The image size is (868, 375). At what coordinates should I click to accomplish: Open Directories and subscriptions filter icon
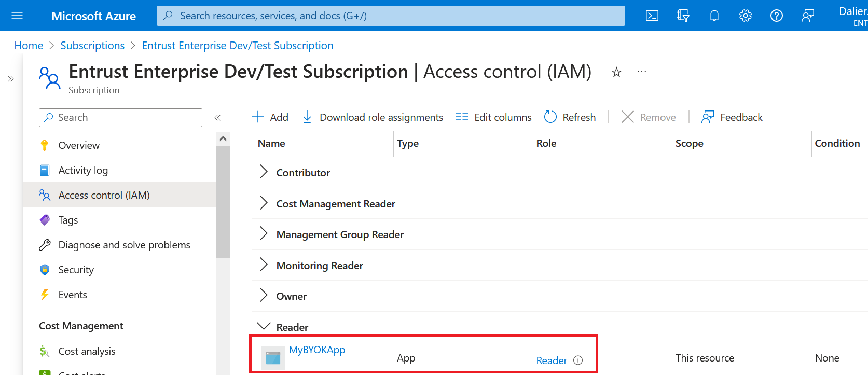683,16
